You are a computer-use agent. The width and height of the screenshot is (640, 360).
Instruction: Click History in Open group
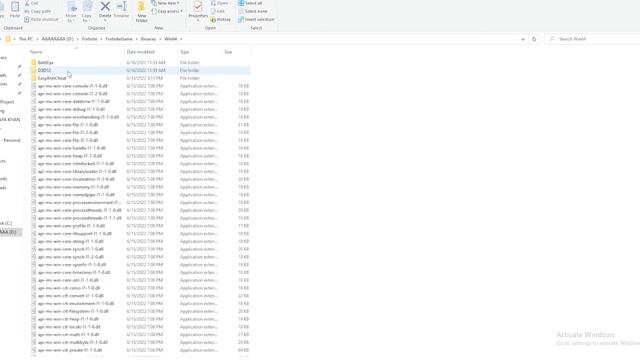tap(221, 19)
